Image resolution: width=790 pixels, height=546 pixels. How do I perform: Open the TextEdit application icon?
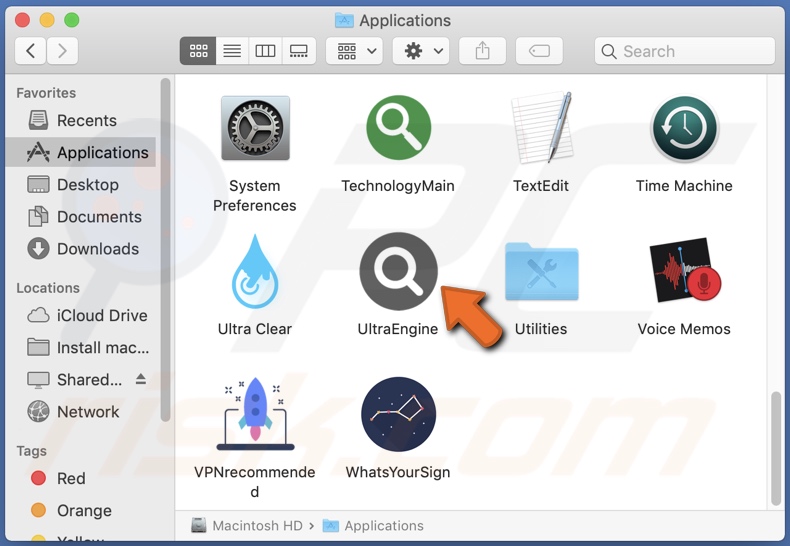(542, 128)
